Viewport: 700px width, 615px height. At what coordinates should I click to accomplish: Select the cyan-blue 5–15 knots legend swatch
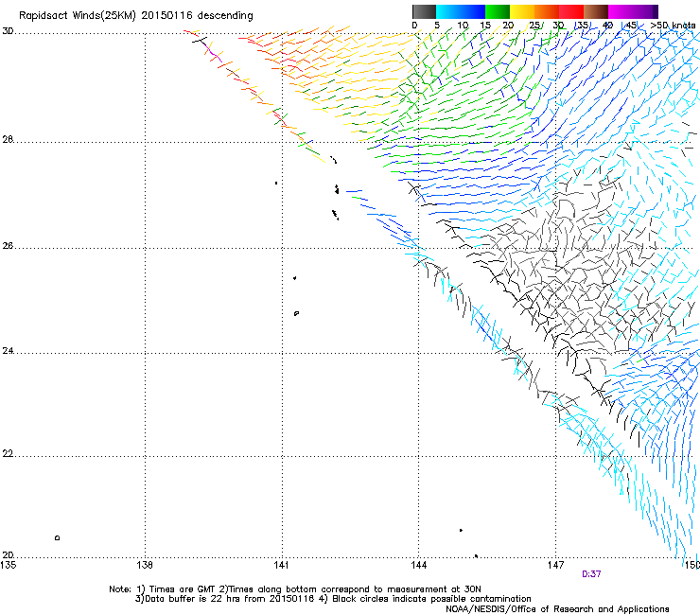[x=461, y=11]
